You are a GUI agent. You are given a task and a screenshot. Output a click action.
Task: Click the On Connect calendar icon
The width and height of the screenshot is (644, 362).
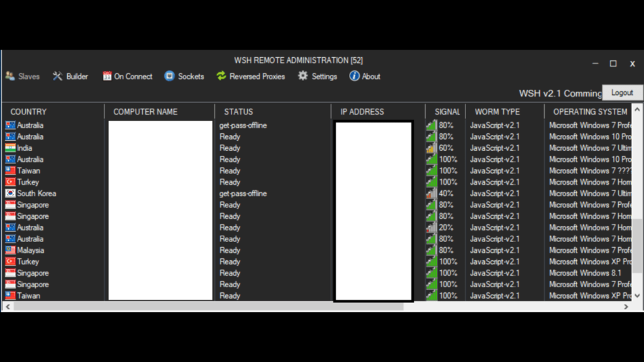click(107, 76)
